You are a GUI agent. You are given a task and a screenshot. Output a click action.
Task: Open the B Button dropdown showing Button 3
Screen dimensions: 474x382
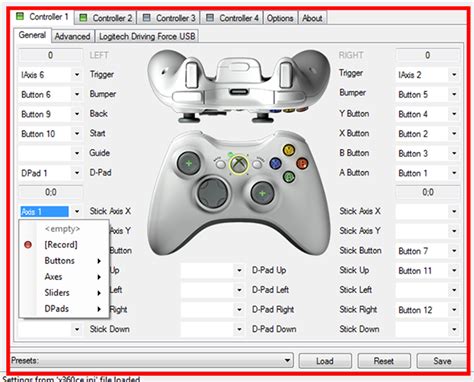point(428,153)
